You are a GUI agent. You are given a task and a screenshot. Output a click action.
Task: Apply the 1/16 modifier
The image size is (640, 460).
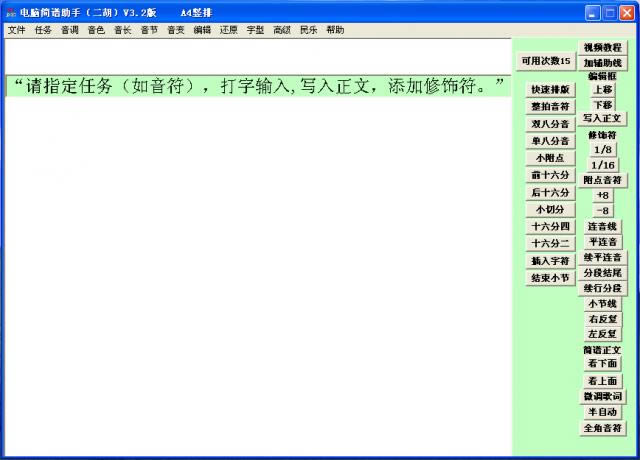(x=603, y=165)
